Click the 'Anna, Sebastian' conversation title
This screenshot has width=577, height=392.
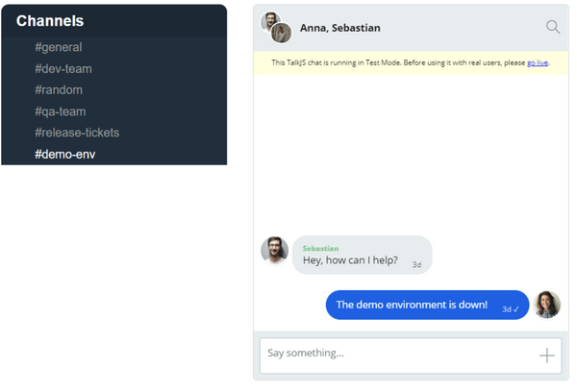click(x=340, y=28)
